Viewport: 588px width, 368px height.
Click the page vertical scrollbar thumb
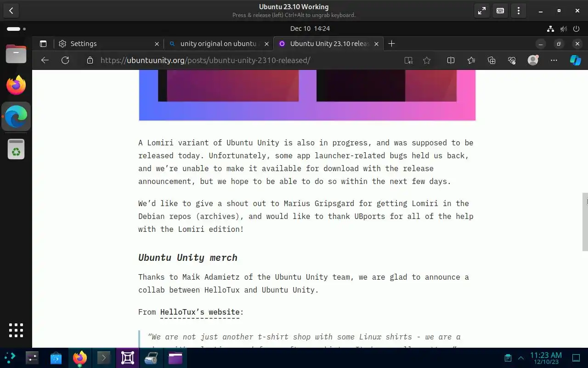(x=585, y=222)
